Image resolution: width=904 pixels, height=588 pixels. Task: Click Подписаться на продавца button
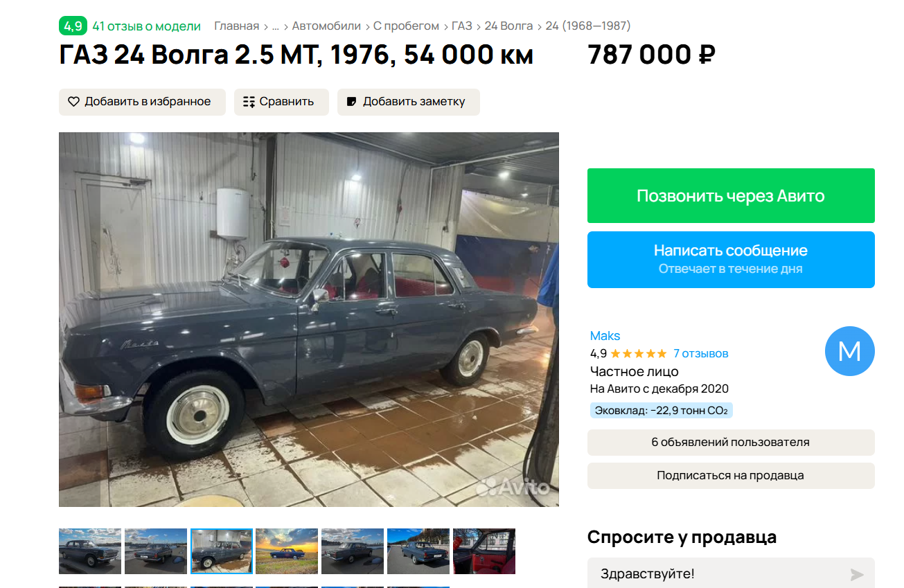tap(731, 476)
